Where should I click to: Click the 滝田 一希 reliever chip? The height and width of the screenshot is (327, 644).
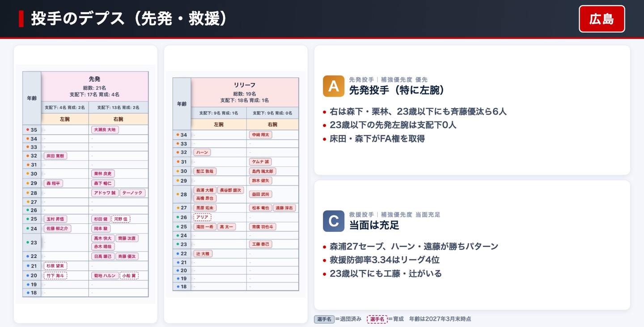click(x=205, y=226)
